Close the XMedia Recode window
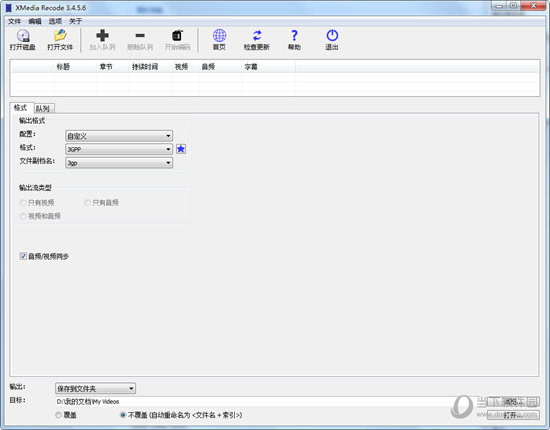Viewport: 550px width, 430px height. (x=534, y=6)
